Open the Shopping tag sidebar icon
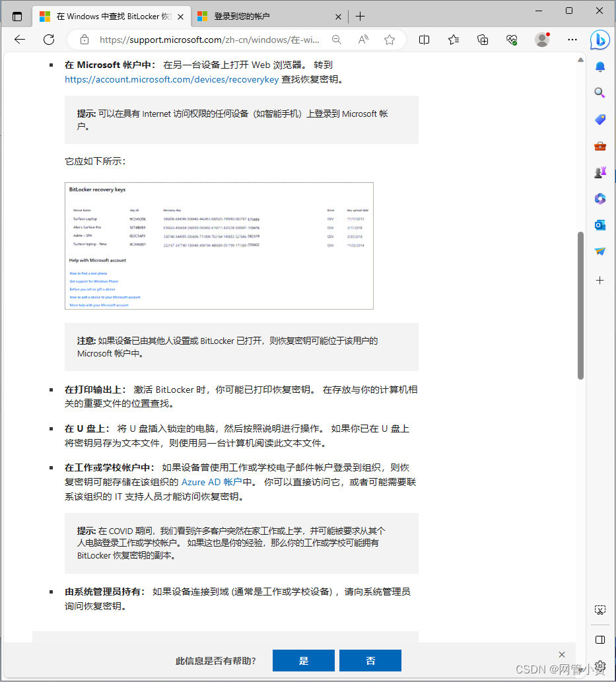Image resolution: width=616 pixels, height=682 pixels. coord(599,119)
